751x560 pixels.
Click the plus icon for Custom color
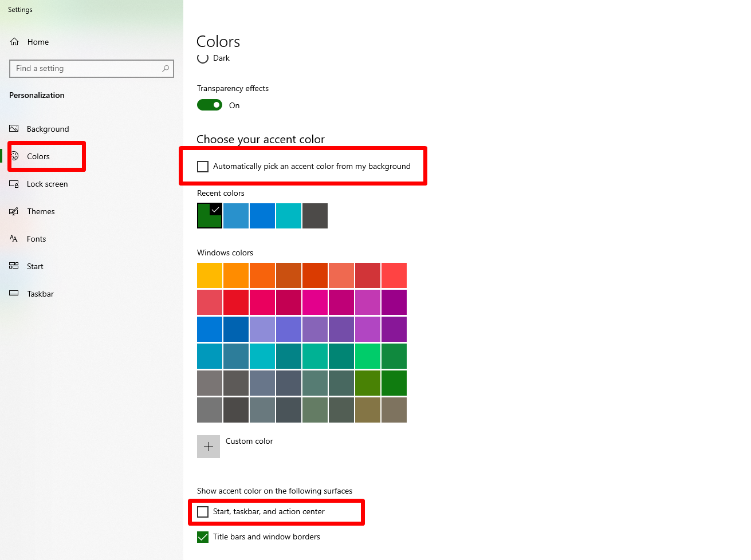[209, 447]
